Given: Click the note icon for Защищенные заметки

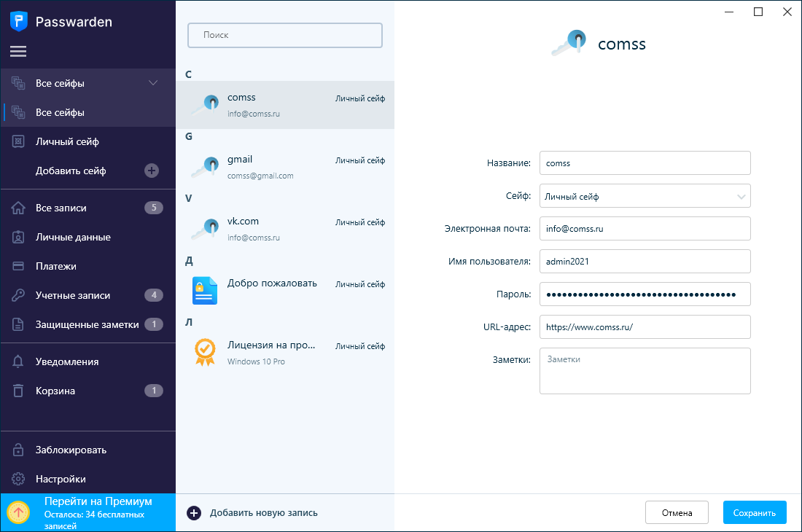Looking at the screenshot, I should (18, 324).
